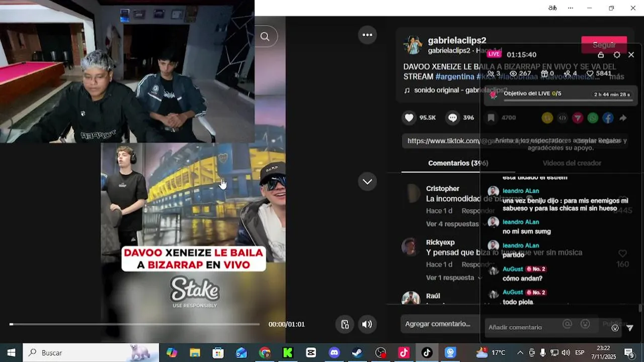Screen dimensions: 644x362
Task: Send LIVE comment with paper-plane icon
Action: pos(630,328)
